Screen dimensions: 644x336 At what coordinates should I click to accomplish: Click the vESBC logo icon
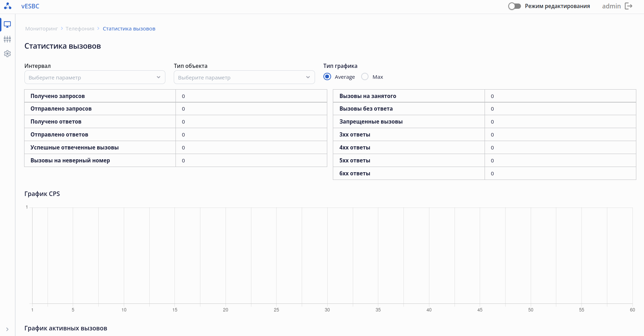tap(8, 6)
